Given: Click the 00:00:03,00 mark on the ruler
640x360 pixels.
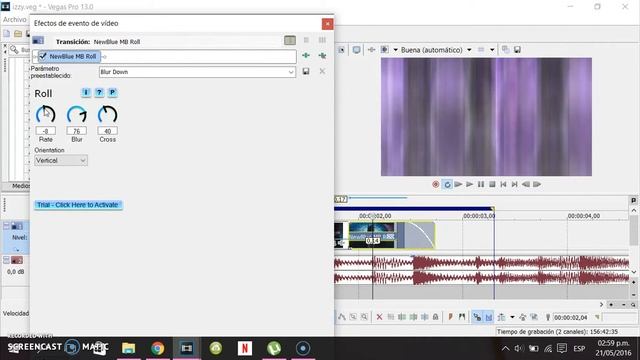Looking at the screenshot, I should point(479,216).
